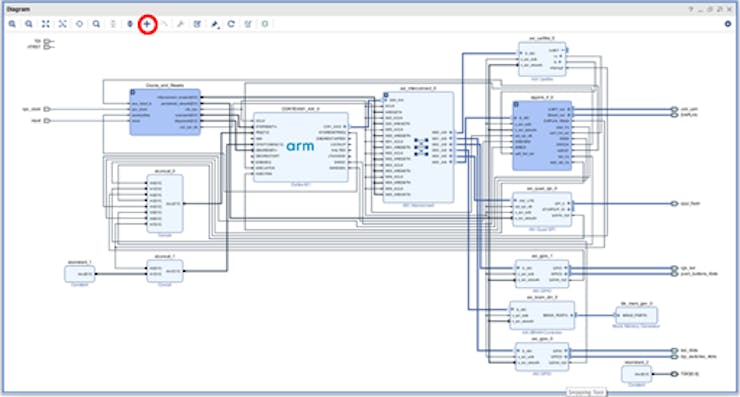Select the xlconstant_1 Constant block
740x397 pixels.
click(x=80, y=274)
